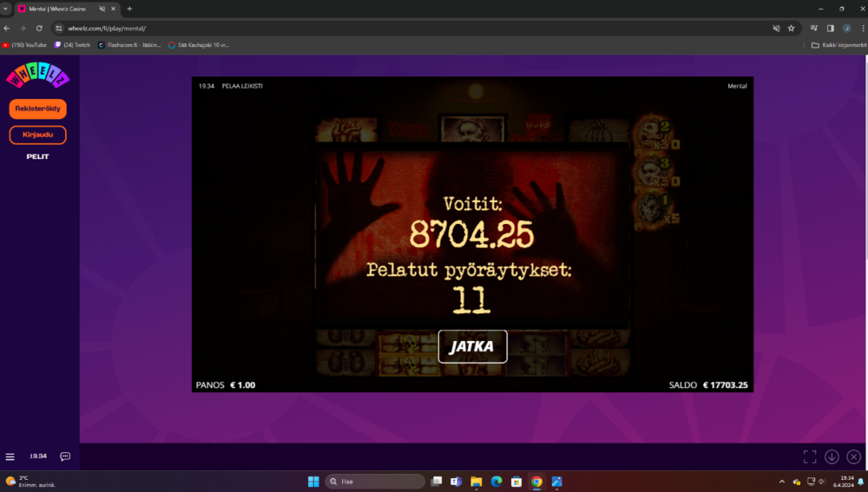The height and width of the screenshot is (492, 868).
Task: Open Microsoft Teams from taskbar
Action: tap(457, 482)
